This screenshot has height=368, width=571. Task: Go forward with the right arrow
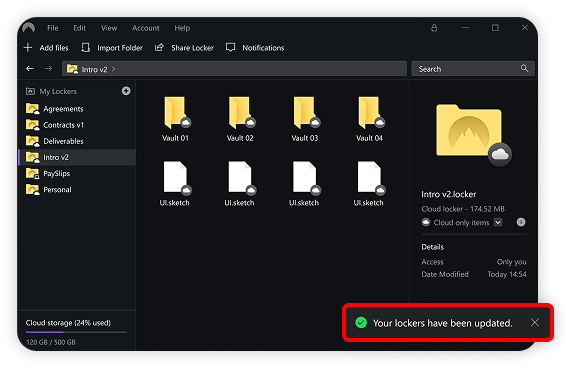(x=48, y=68)
